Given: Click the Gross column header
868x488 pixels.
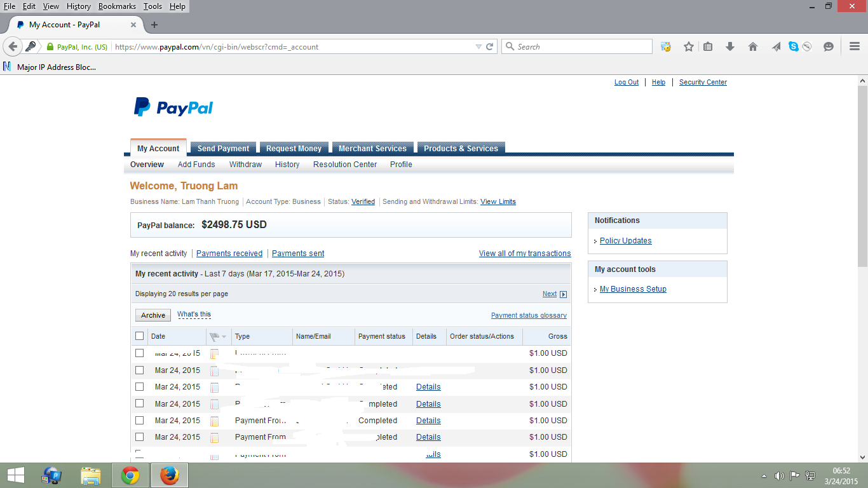Looking at the screenshot, I should point(557,337).
